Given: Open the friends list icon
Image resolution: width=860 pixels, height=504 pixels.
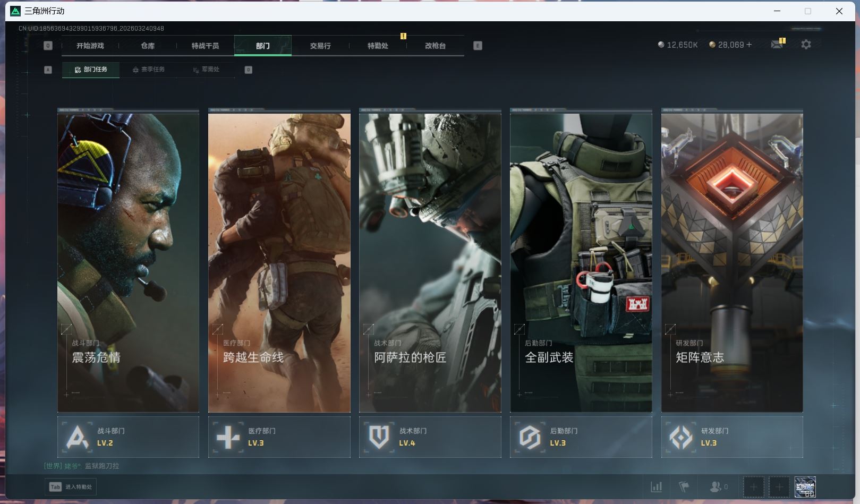Looking at the screenshot, I should tap(716, 486).
